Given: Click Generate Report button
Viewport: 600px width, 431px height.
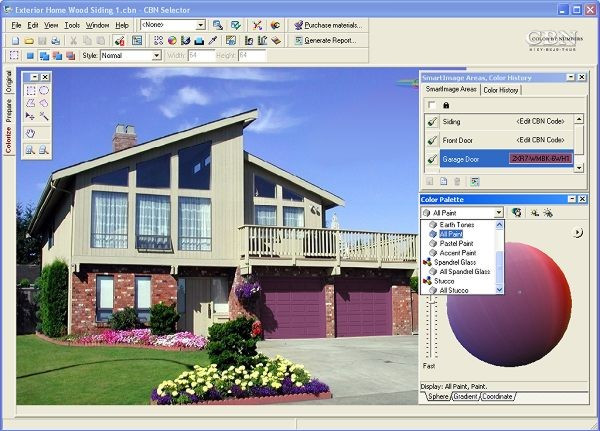Looking at the screenshot, I should pyautogui.click(x=326, y=41).
